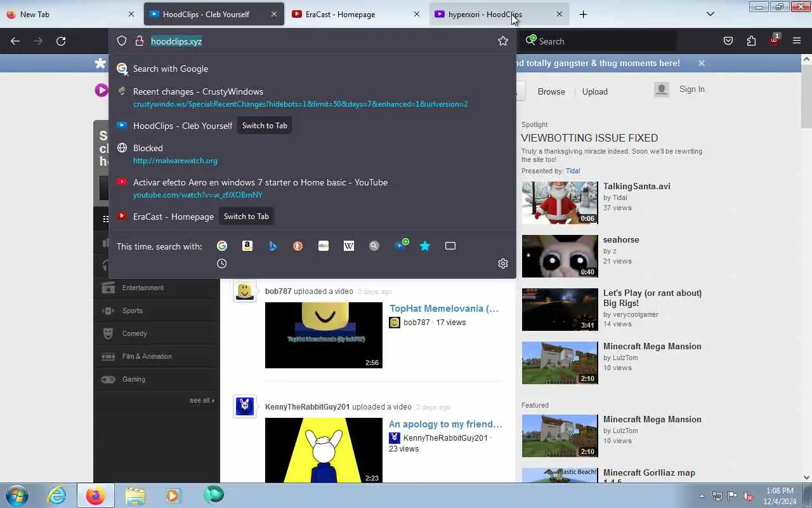The width and height of the screenshot is (812, 508).
Task: Search history using the clock icon
Action: pos(222,264)
